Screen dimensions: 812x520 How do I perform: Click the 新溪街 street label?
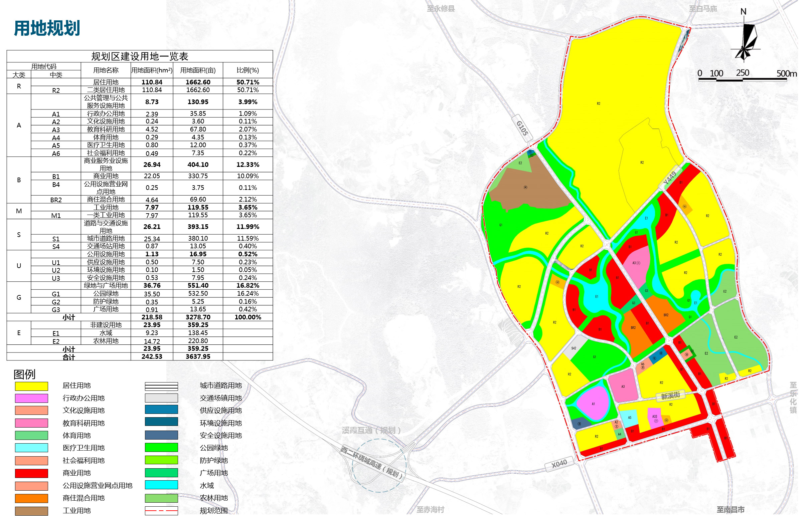[x=671, y=396]
